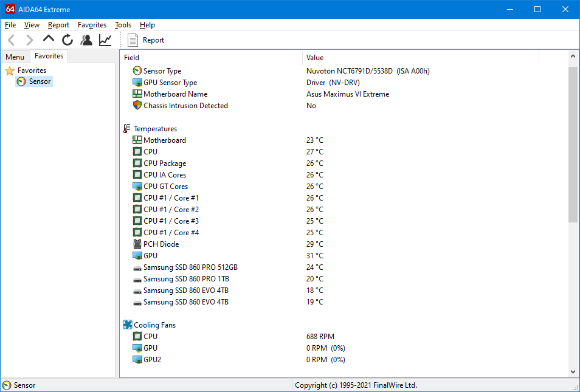Click the CPU GT Cores icon
This screenshot has height=392, width=580.
(137, 187)
